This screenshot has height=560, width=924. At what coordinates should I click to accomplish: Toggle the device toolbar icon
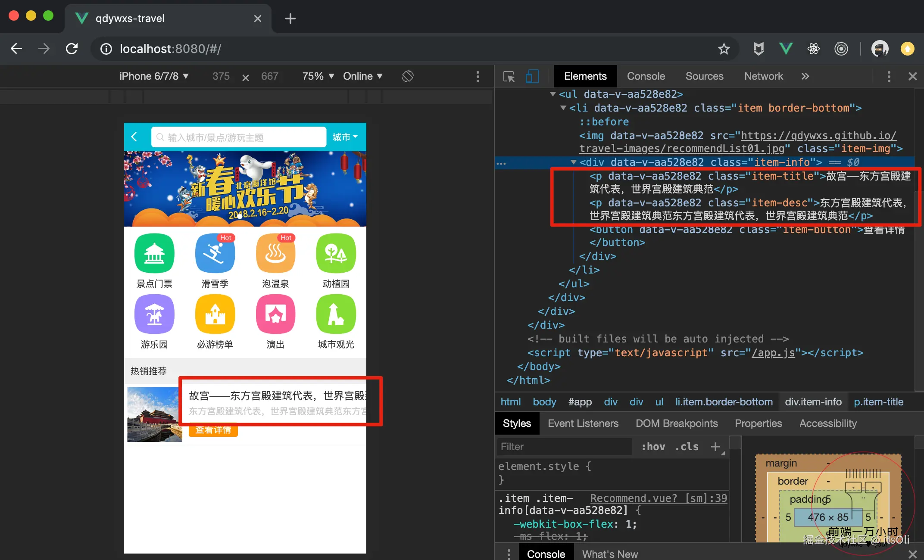pyautogui.click(x=532, y=77)
